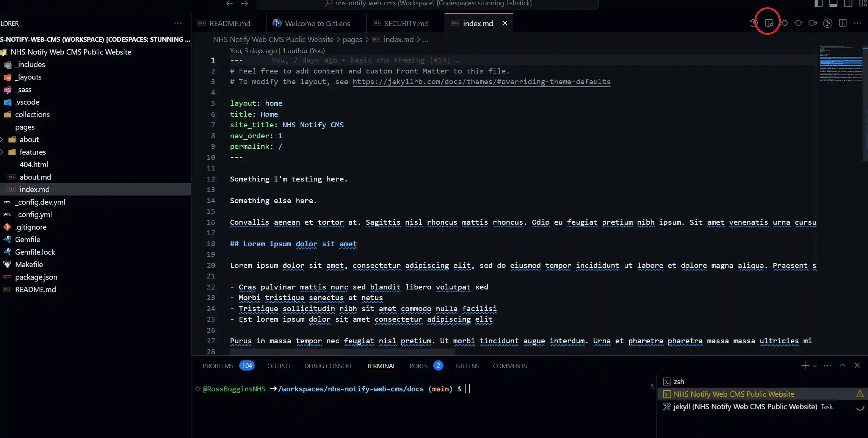Split the editor to the right
This screenshot has width=868, height=438.
pyautogui.click(x=843, y=23)
